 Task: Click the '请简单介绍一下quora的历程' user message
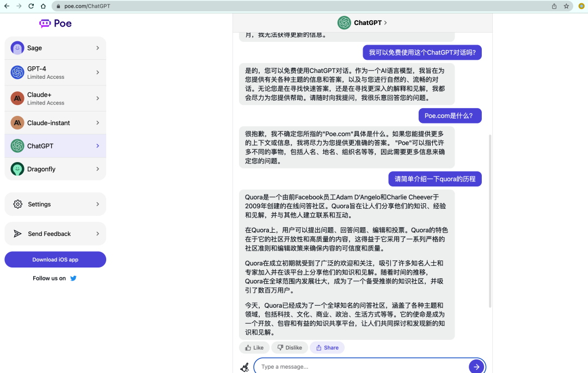click(435, 179)
